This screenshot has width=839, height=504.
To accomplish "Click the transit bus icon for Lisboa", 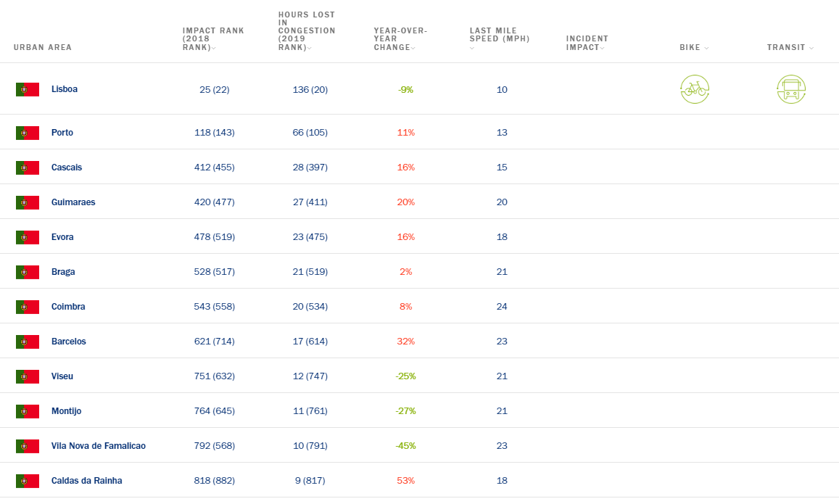I will (x=791, y=89).
